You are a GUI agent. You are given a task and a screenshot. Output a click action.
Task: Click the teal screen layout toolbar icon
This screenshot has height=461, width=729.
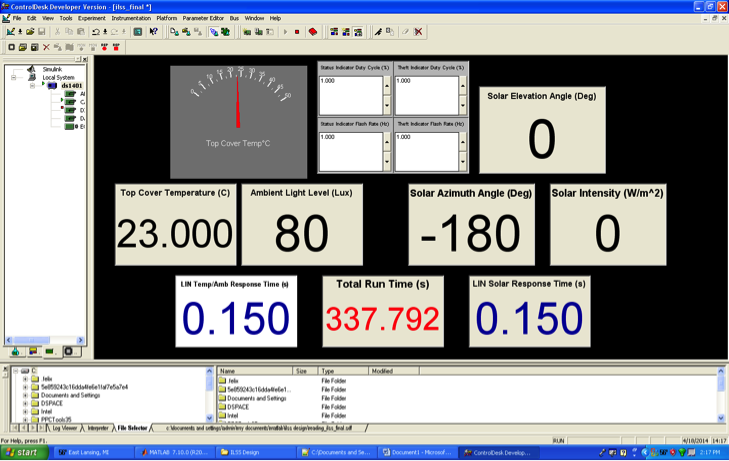[x=138, y=32]
